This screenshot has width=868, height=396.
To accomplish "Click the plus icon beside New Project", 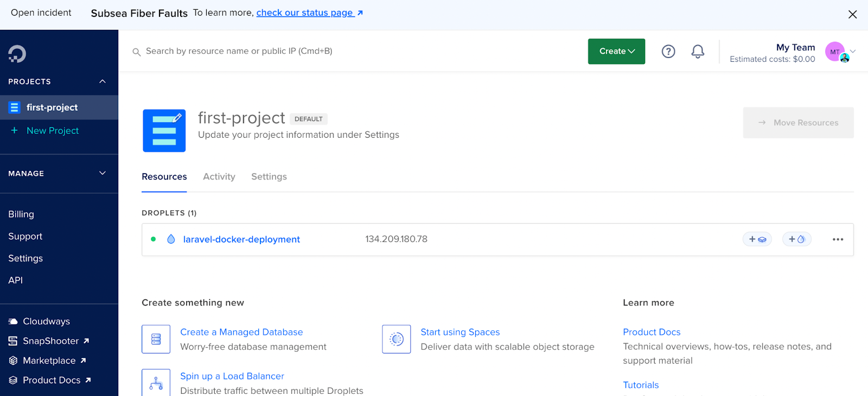I will coord(15,131).
